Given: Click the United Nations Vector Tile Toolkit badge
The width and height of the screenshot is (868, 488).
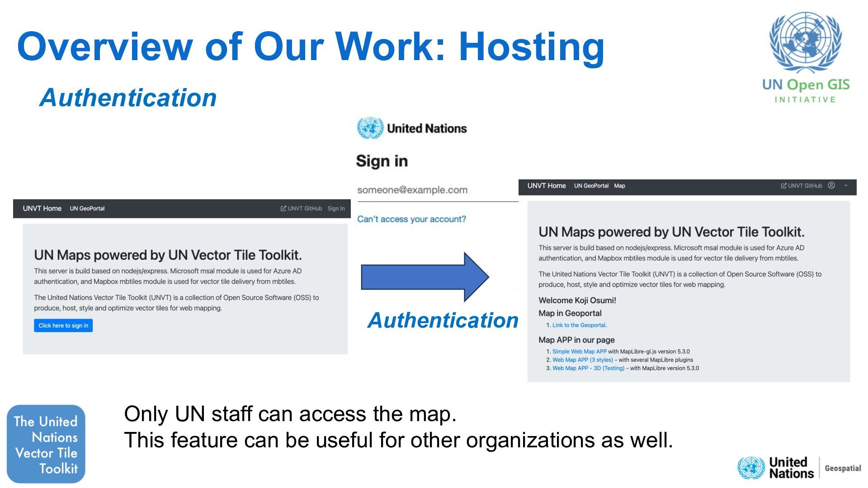Looking at the screenshot, I should tap(46, 444).
